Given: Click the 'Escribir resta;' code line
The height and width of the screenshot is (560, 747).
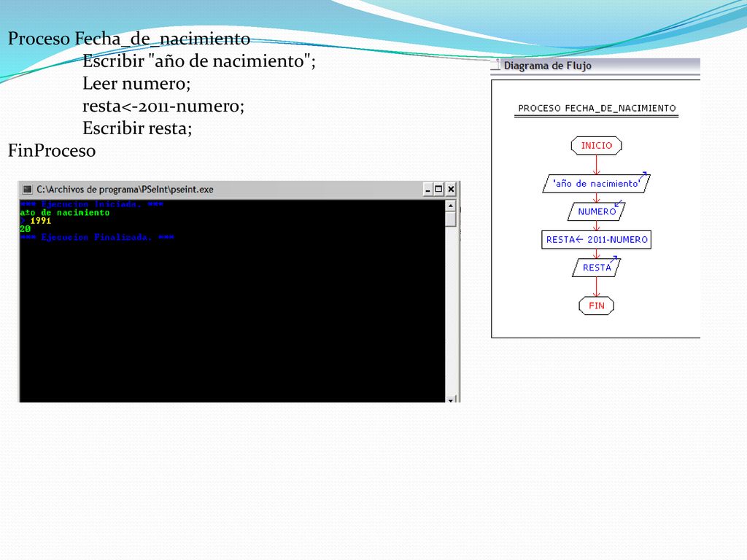Looking at the screenshot, I should (x=137, y=128).
